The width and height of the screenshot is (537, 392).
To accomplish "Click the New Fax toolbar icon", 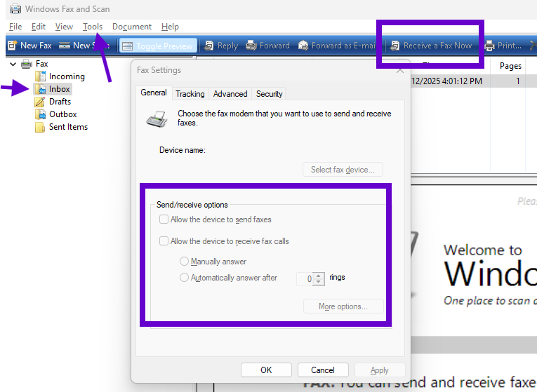I will click(x=13, y=45).
